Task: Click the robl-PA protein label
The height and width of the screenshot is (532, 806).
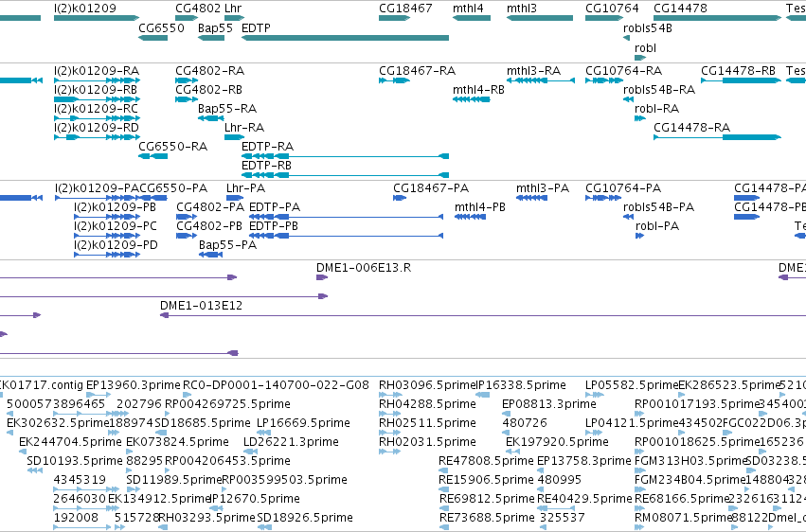Action: click(x=657, y=226)
